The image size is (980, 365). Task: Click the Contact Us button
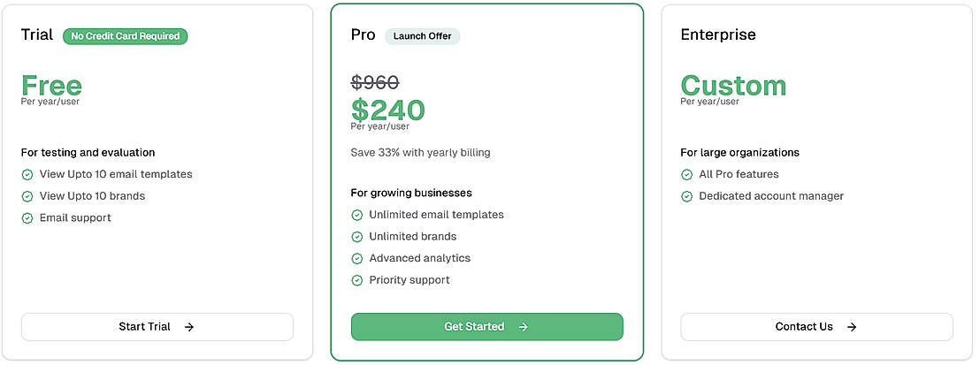click(815, 327)
